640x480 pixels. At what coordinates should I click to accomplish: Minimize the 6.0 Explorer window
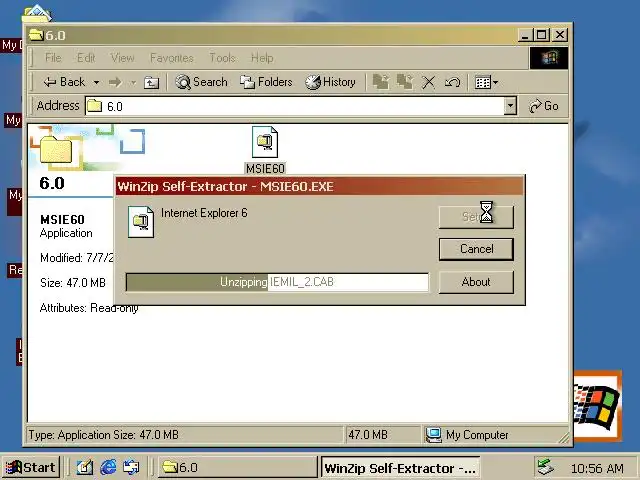525,36
